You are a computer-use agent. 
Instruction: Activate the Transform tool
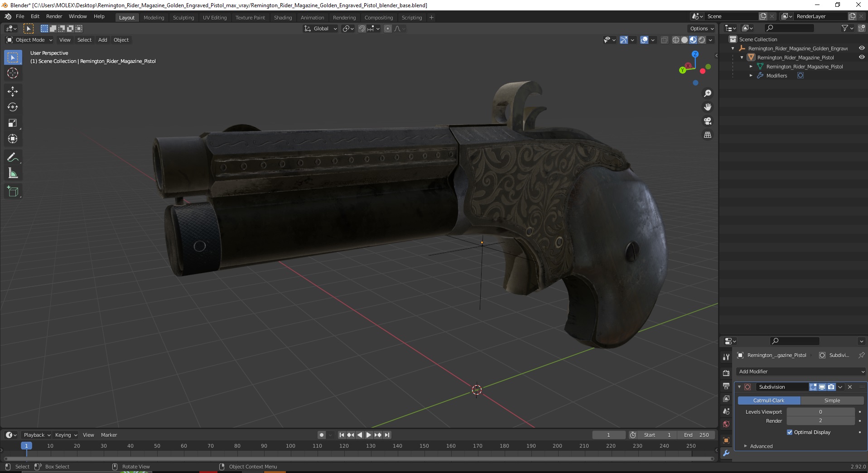[13, 139]
